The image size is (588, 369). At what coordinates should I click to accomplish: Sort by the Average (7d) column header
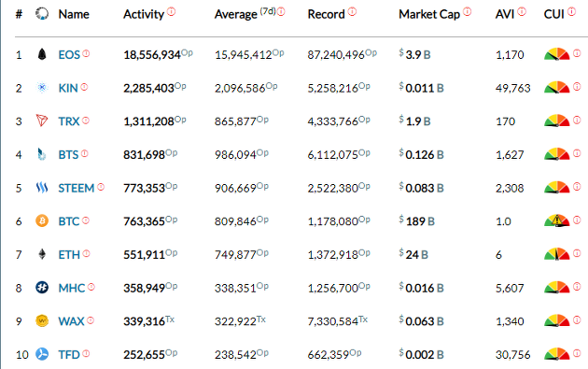pos(245,14)
